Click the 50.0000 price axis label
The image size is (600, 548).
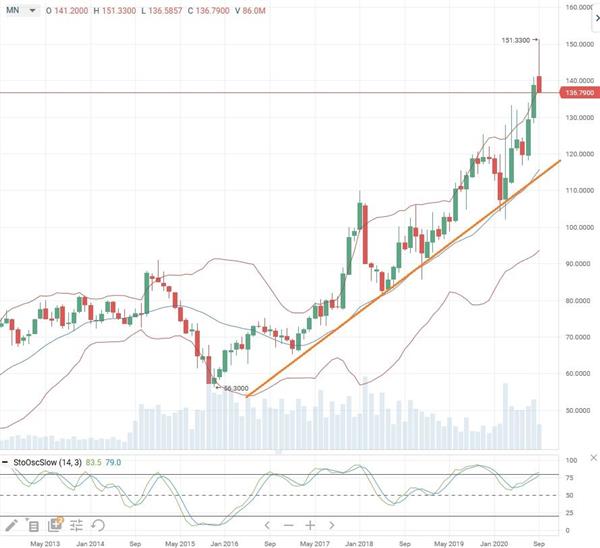click(578, 411)
